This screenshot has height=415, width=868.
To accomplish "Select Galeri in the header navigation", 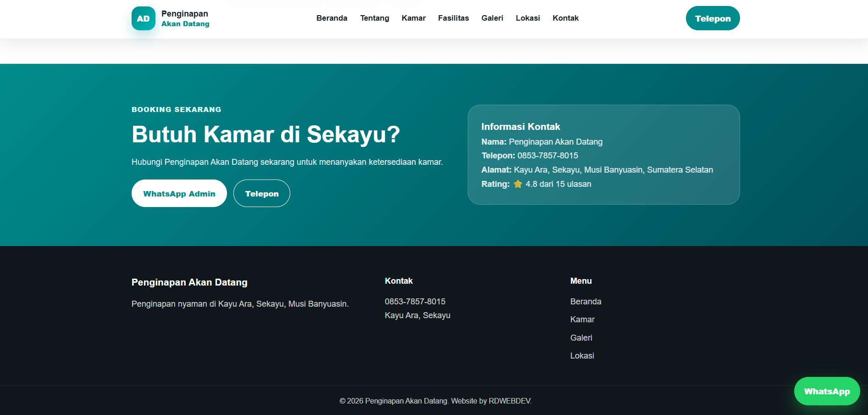I will tap(492, 18).
